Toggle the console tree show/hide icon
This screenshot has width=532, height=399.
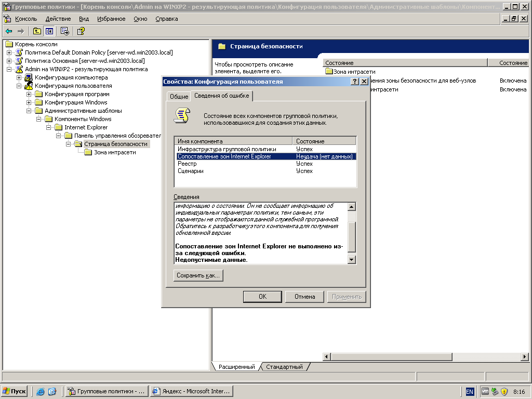pyautogui.click(x=49, y=31)
